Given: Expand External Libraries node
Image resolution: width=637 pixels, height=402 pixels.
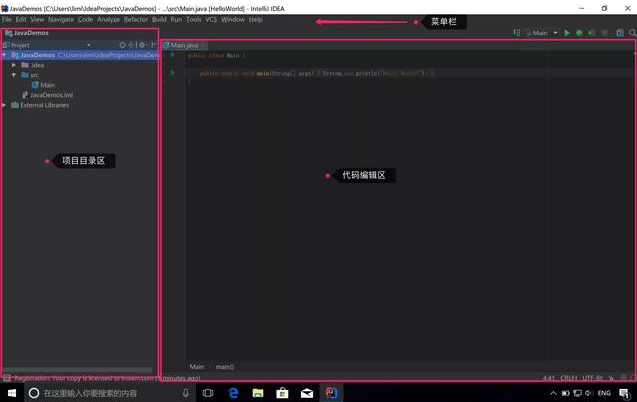Looking at the screenshot, I should coord(5,105).
